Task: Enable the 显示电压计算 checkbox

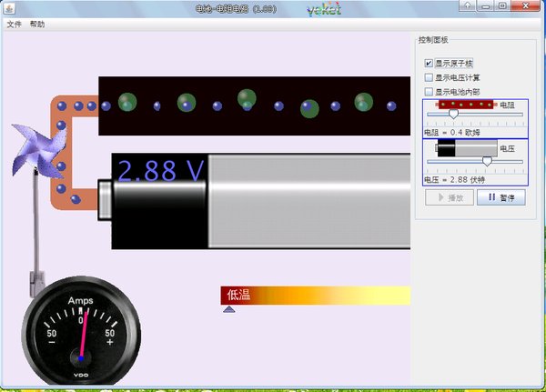Action: [430, 77]
